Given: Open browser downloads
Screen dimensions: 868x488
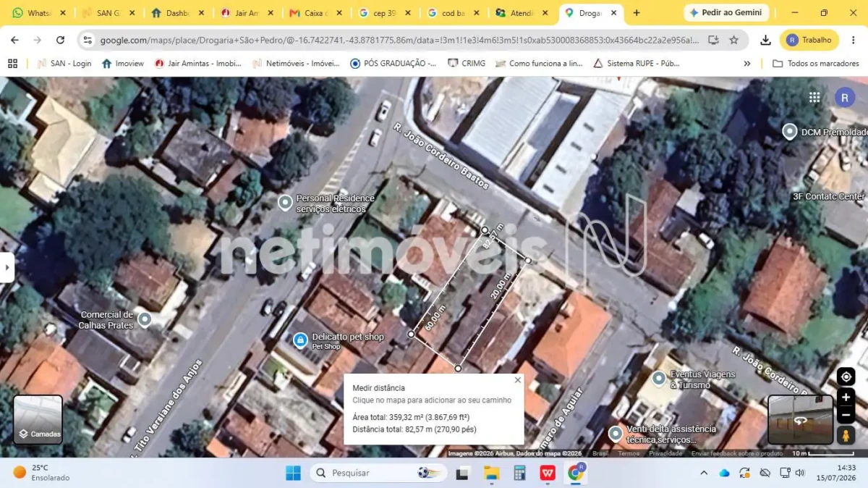Looking at the screenshot, I should pyautogui.click(x=765, y=40).
